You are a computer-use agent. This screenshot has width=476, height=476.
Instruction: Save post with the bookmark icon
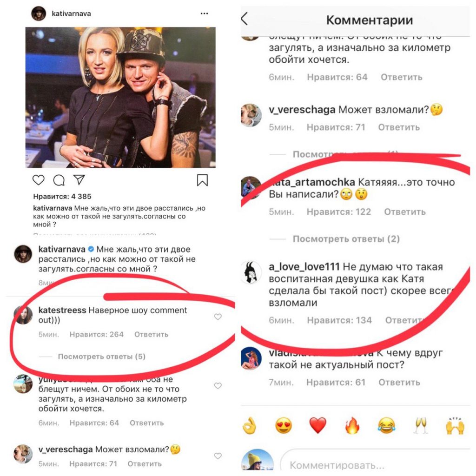(202, 180)
